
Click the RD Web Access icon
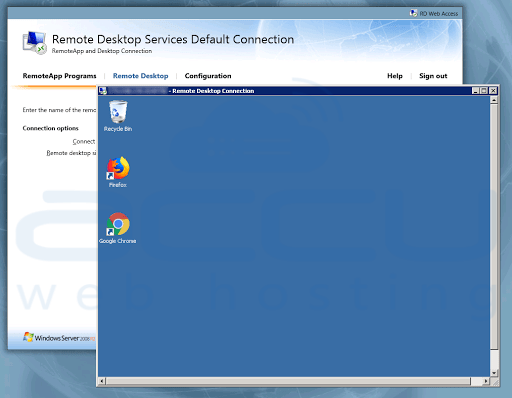413,13
